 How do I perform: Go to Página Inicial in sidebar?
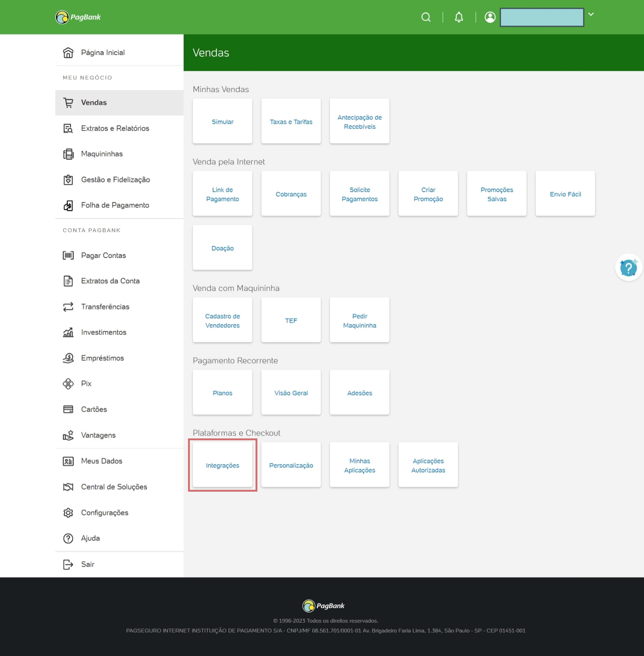click(x=103, y=53)
